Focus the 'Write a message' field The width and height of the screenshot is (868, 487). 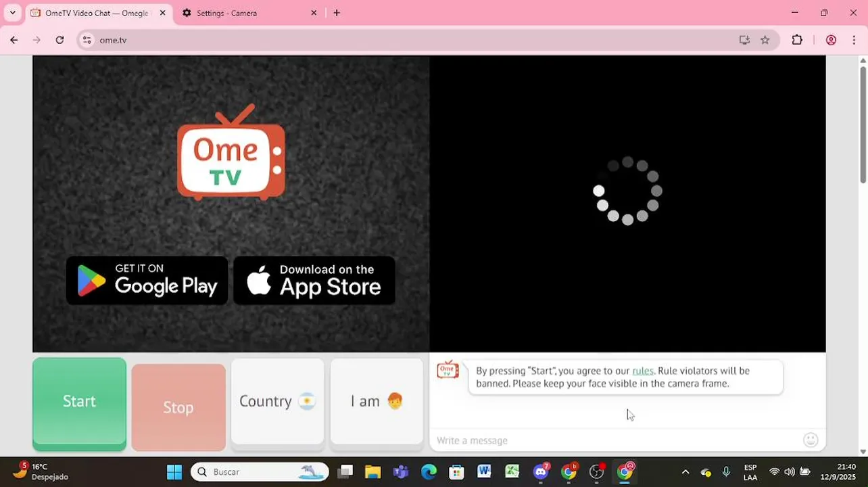click(615, 440)
